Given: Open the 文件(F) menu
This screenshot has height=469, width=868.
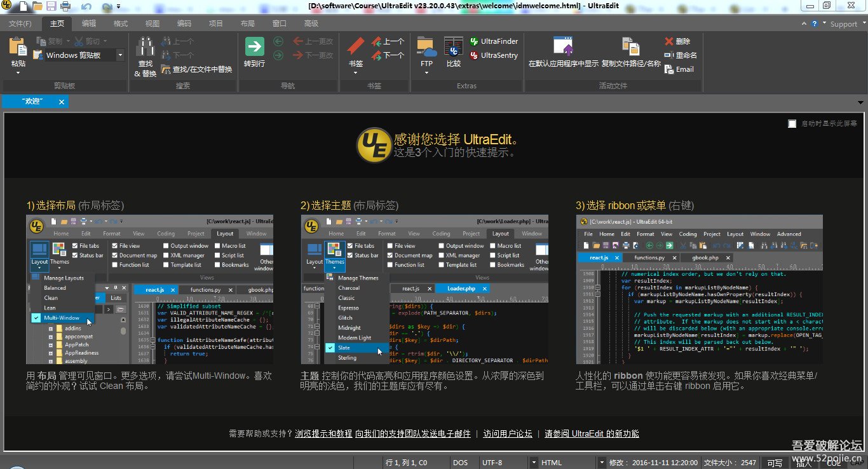Looking at the screenshot, I should 20,24.
